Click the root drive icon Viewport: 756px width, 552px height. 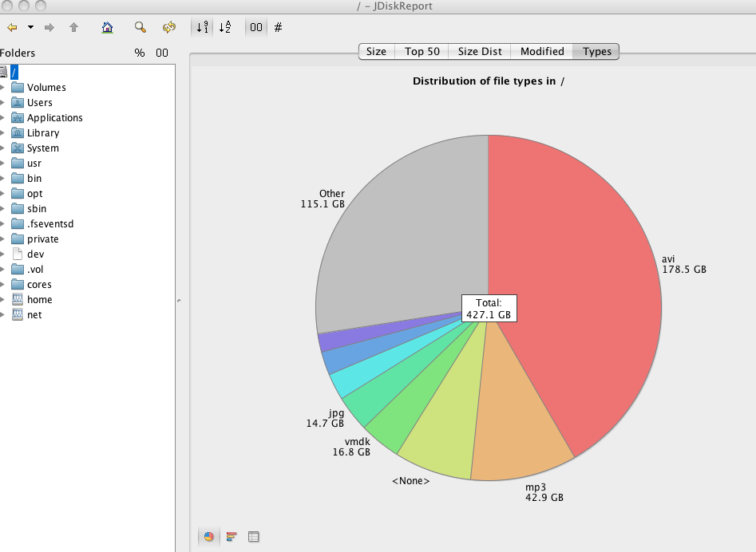[x=4, y=73]
